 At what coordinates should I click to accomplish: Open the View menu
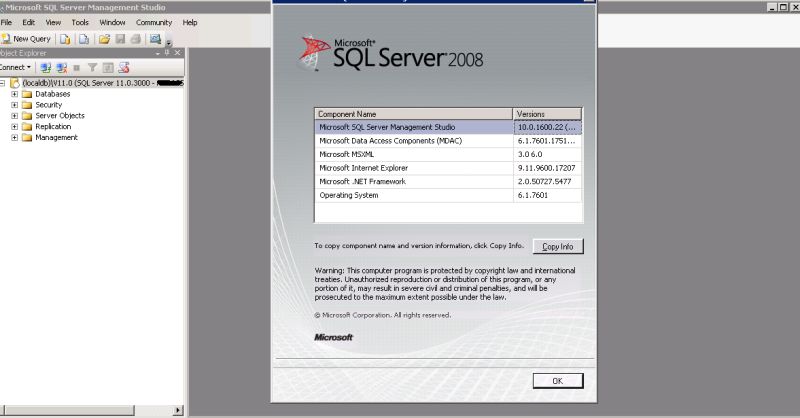click(53, 22)
